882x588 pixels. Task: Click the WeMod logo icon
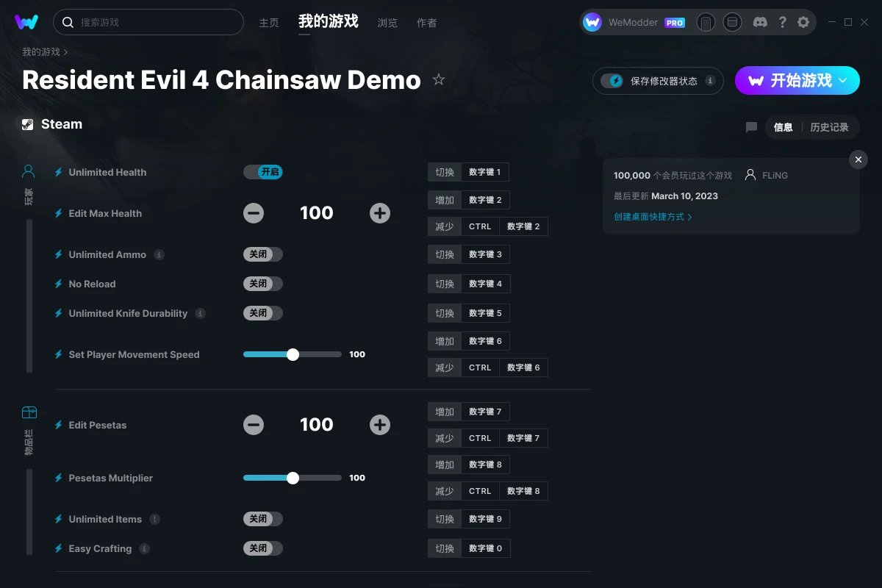pyautogui.click(x=26, y=22)
